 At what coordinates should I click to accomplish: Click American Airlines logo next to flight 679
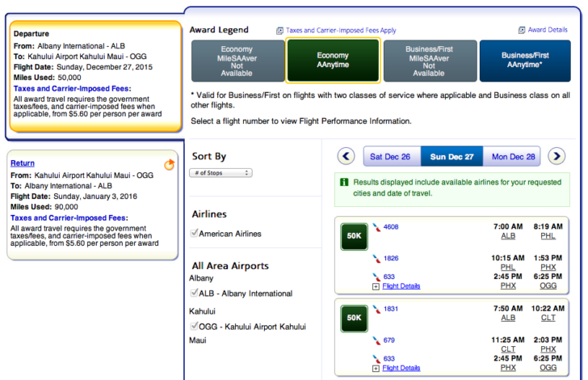pyautogui.click(x=376, y=340)
